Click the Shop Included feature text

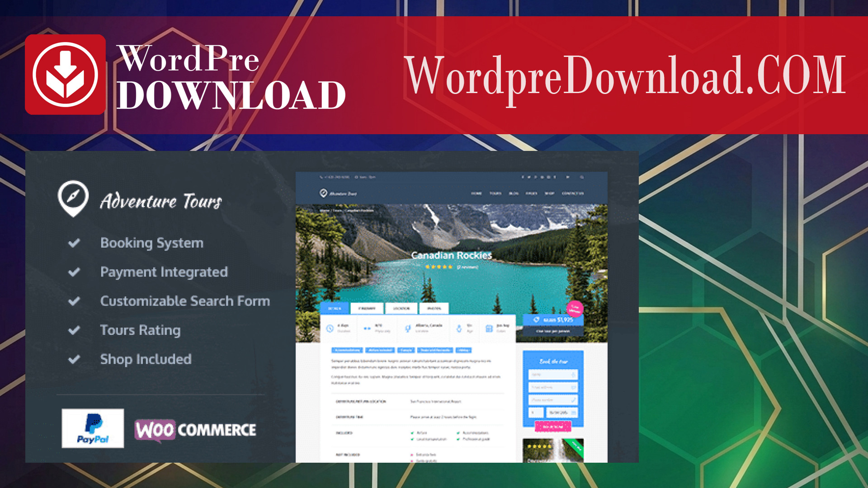click(146, 359)
